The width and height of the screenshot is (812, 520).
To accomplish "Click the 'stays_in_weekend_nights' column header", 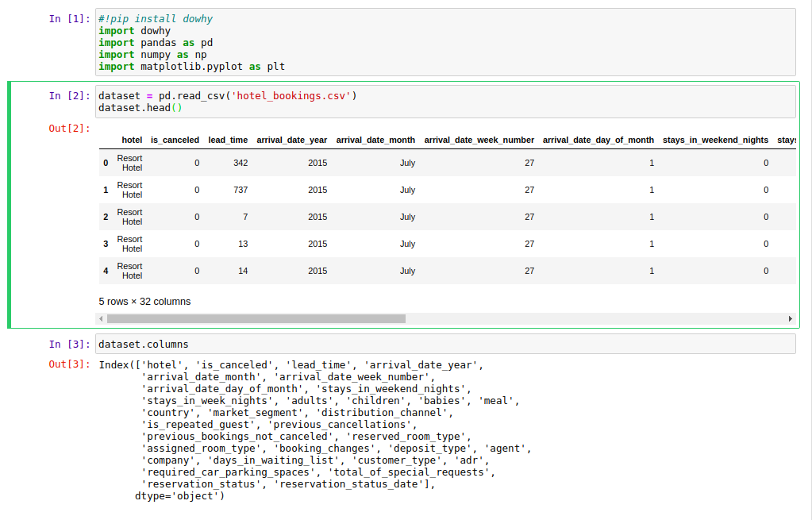I will (x=715, y=140).
